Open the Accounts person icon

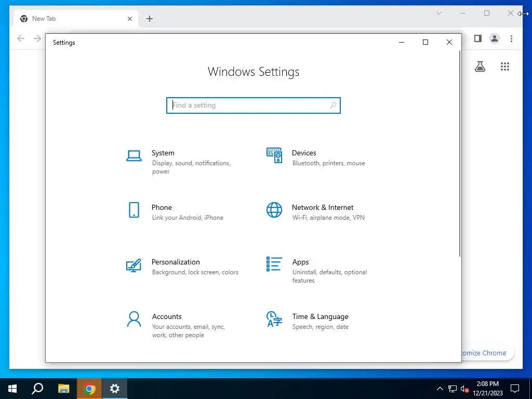tap(134, 320)
